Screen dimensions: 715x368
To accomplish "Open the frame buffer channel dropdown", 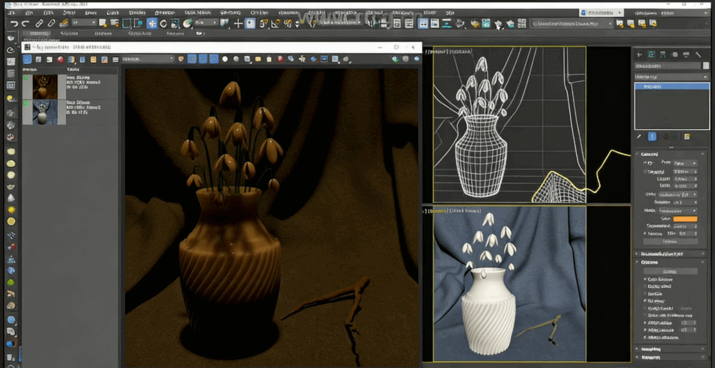I will [x=148, y=59].
